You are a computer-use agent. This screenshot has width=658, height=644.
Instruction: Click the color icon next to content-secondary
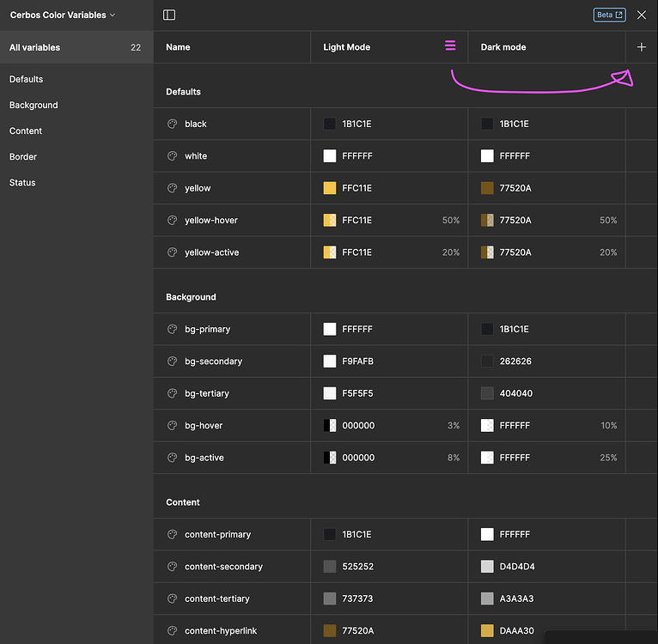[x=172, y=567]
